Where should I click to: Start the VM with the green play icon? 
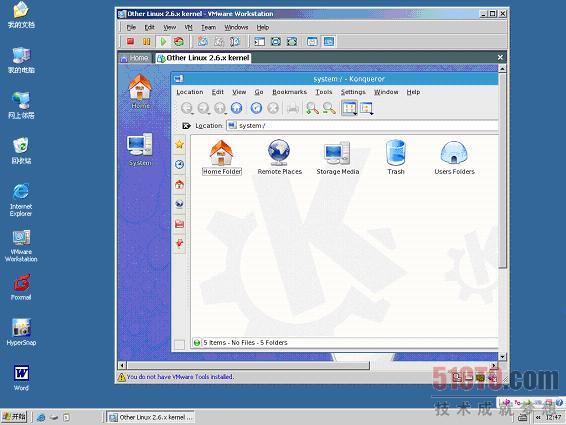[x=163, y=42]
